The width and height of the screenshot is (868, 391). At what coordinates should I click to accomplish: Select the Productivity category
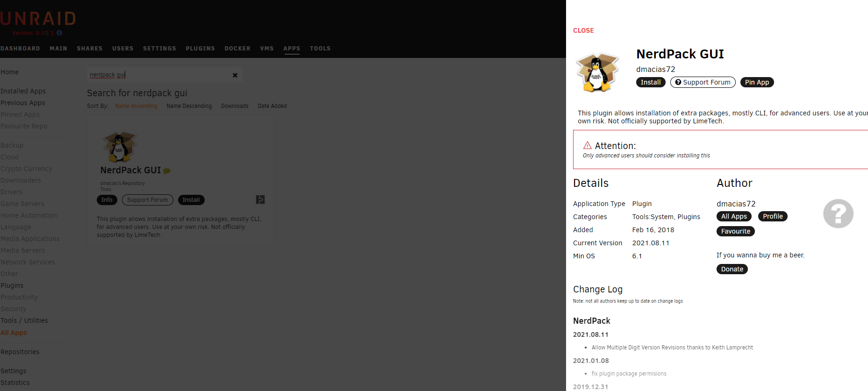pyautogui.click(x=19, y=297)
